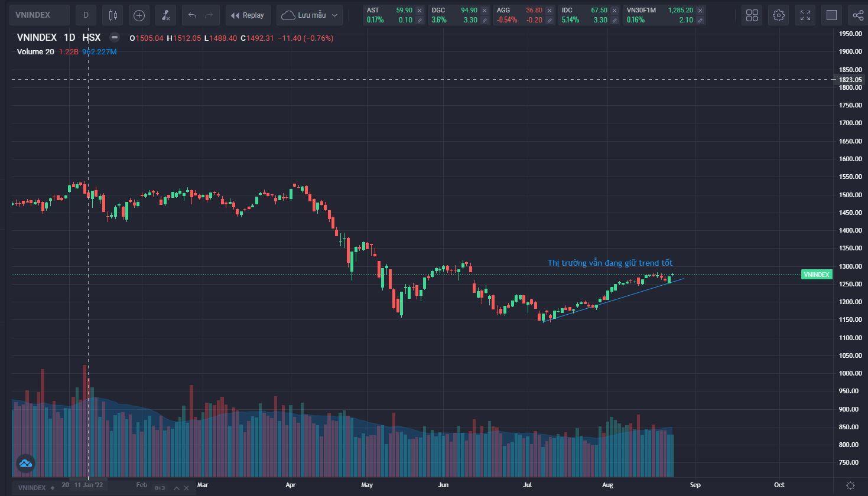
Task: Click the Oct label on time axis
Action: [x=779, y=485]
